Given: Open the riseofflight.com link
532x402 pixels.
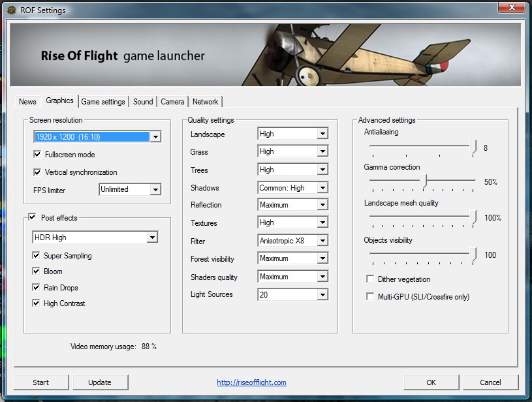Looking at the screenshot, I should (251, 382).
